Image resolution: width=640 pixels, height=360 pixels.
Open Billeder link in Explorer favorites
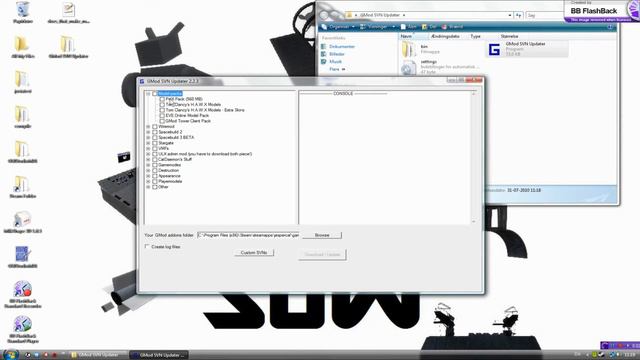click(337, 54)
